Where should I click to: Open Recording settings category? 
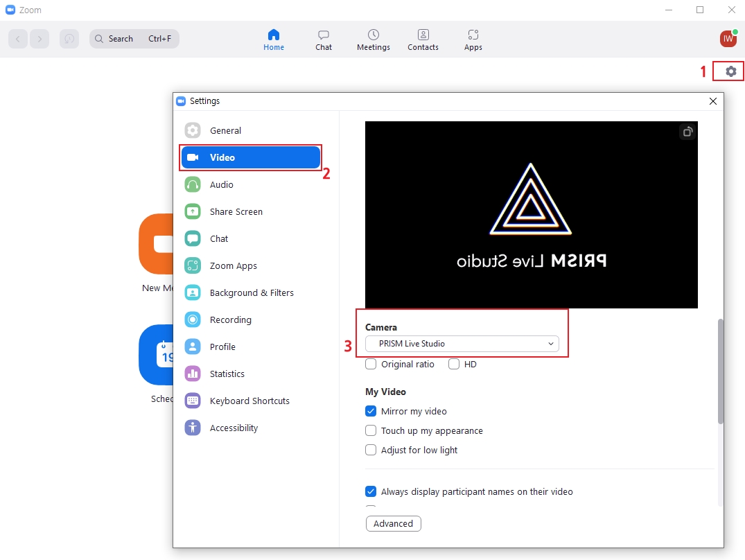point(250,320)
